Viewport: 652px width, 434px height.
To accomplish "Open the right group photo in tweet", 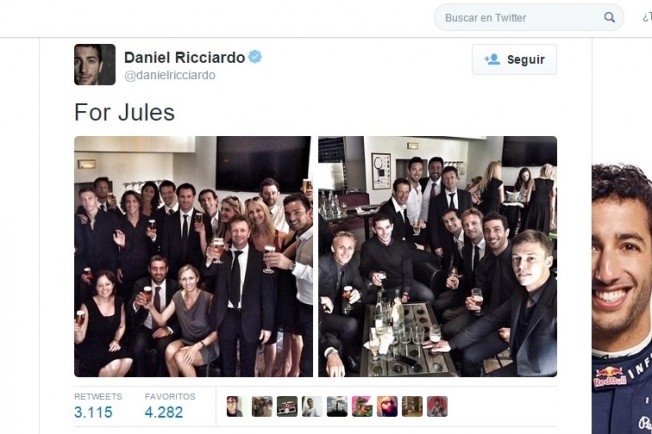I will (x=437, y=256).
